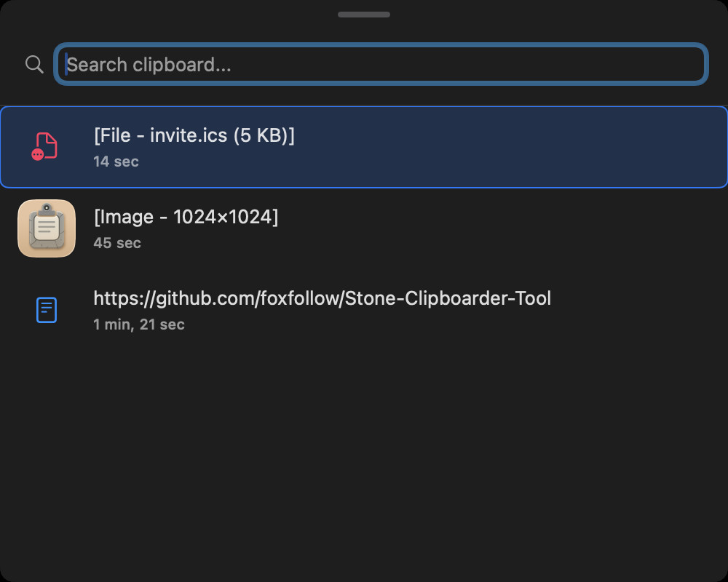This screenshot has height=582, width=728.
Task: Click "Stone-Clipboarder-Tool" in the copied URL
Action: 448,298
